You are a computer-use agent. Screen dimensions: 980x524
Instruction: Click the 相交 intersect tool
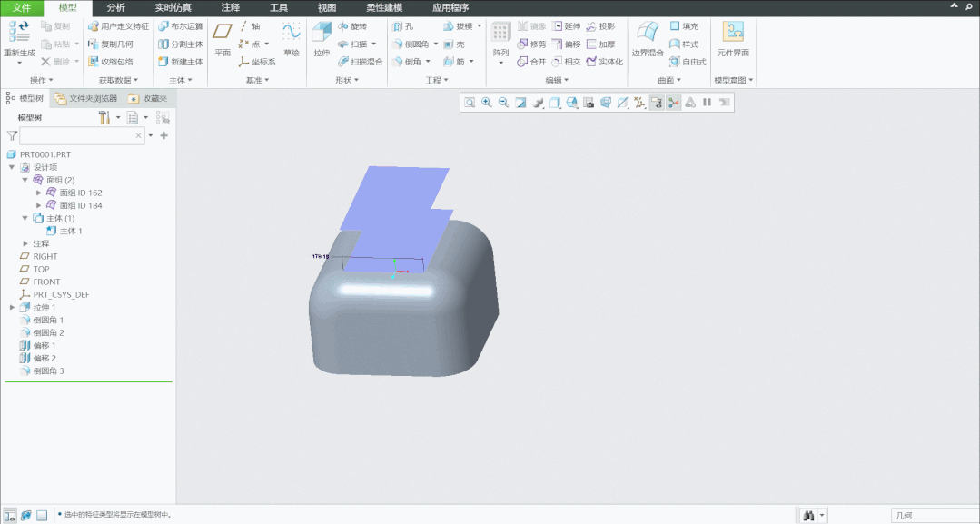[x=566, y=61]
